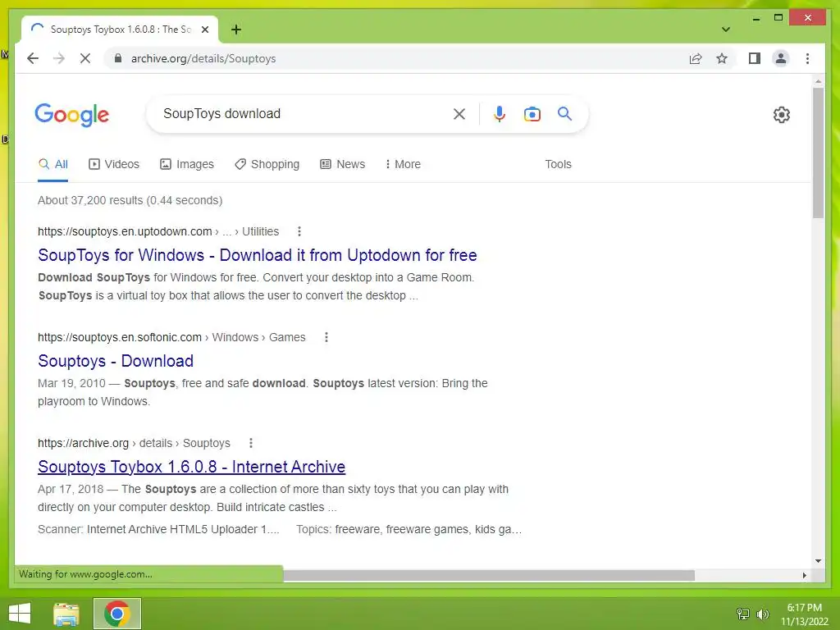Open the search Tools options
Viewport: 840px width, 630px height.
coord(558,164)
